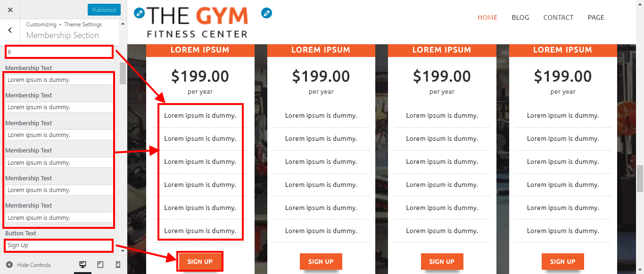Focus the Button Text input field
Viewport: 644px width, 274px height.
point(59,245)
